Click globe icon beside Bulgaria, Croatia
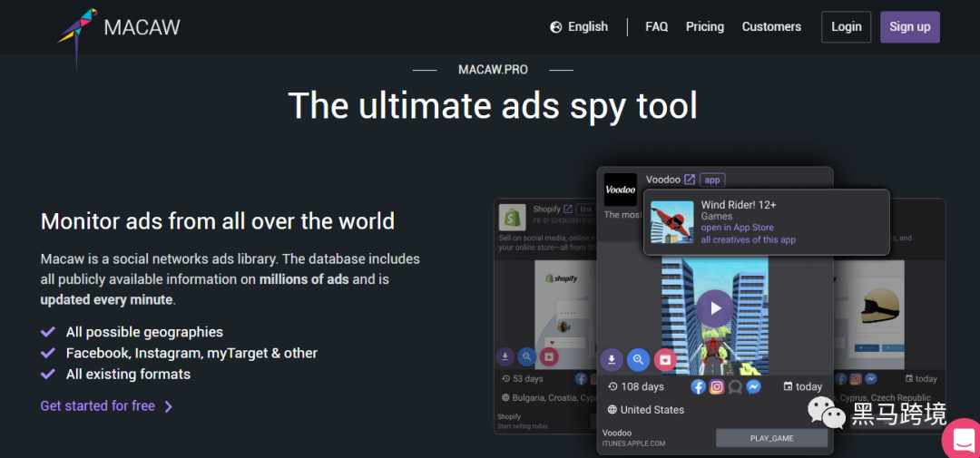 [x=505, y=397]
